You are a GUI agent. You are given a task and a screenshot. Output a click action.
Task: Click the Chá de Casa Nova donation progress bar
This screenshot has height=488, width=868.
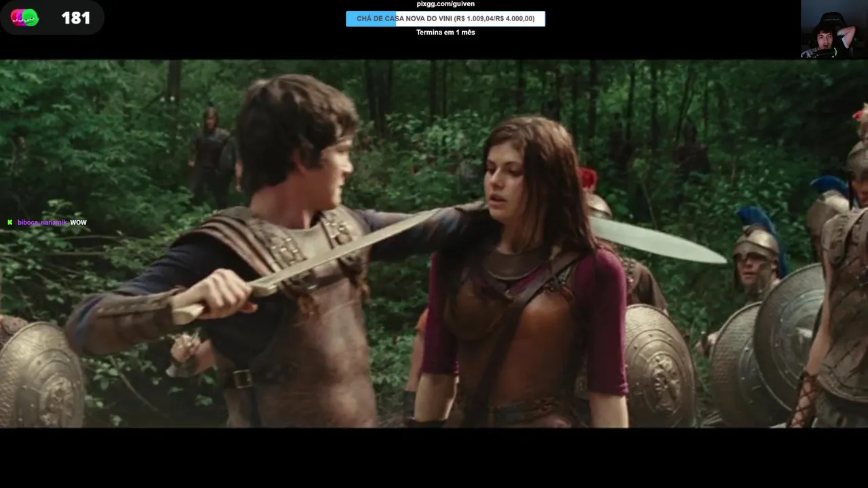click(446, 19)
